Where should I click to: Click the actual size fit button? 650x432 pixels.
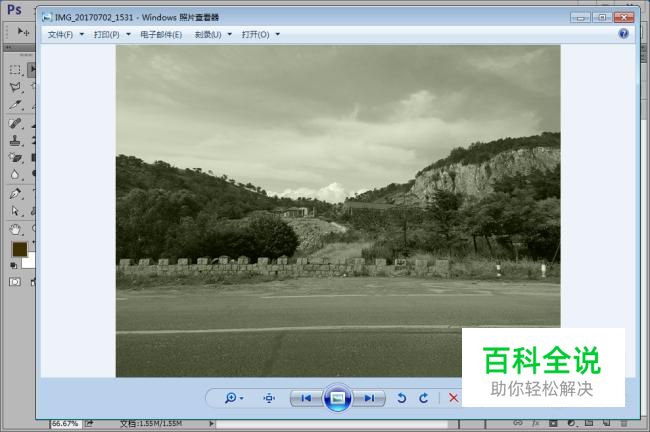[269, 398]
